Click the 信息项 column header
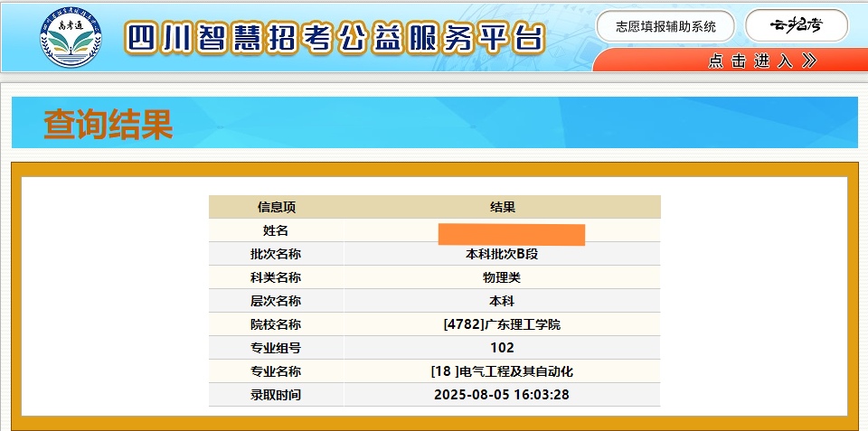 276,207
